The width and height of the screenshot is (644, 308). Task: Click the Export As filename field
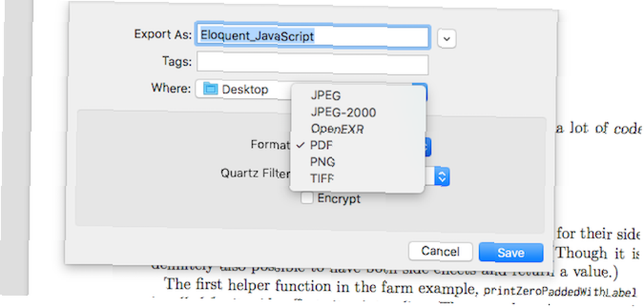coord(313,36)
